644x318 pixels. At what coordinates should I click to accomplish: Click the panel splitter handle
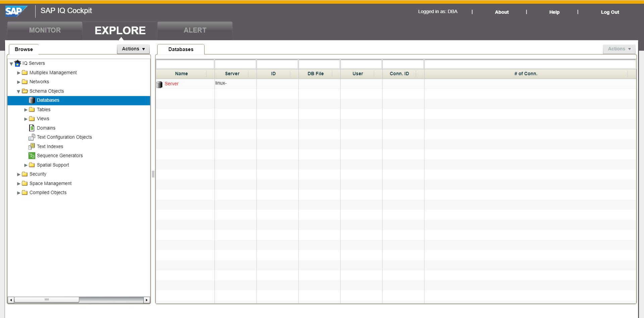click(153, 174)
